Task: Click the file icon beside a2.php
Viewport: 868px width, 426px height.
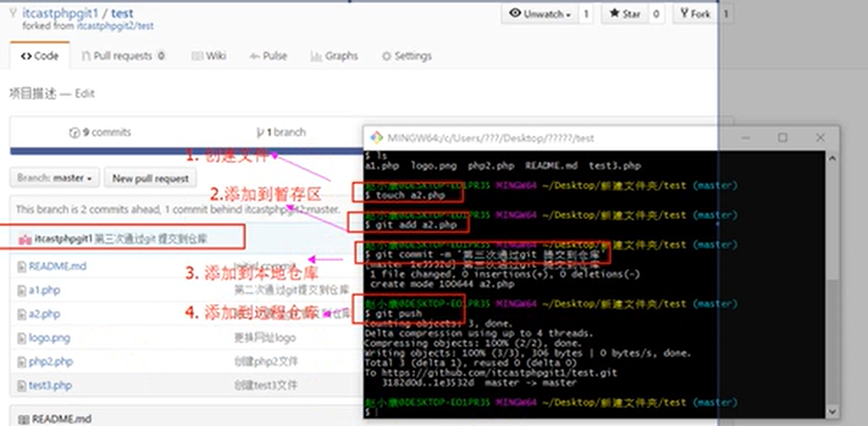Action: [x=22, y=314]
